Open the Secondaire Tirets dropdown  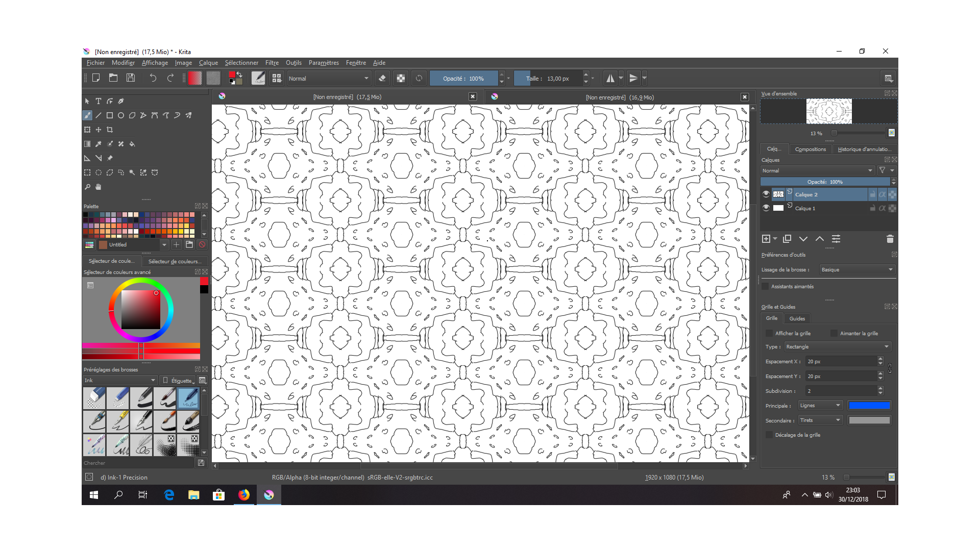pyautogui.click(x=820, y=420)
